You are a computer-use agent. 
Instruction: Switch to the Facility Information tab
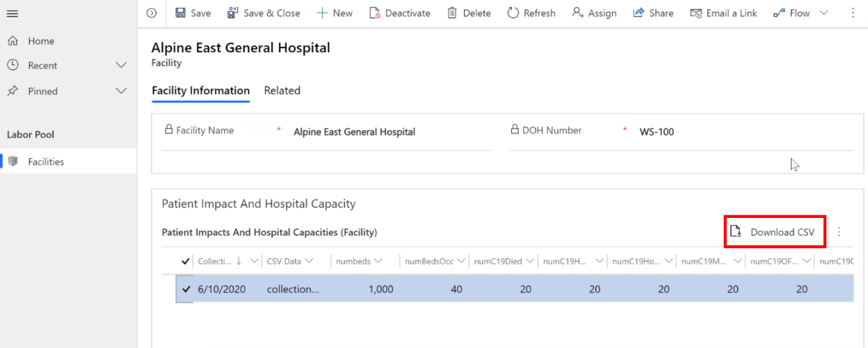(201, 90)
